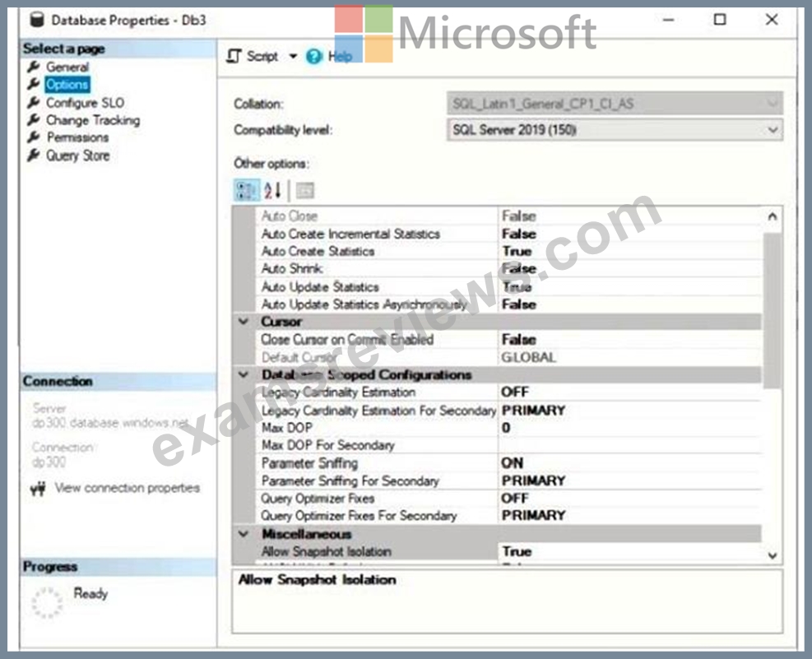
Task: Select the Max DOP row
Action: tap(509, 428)
